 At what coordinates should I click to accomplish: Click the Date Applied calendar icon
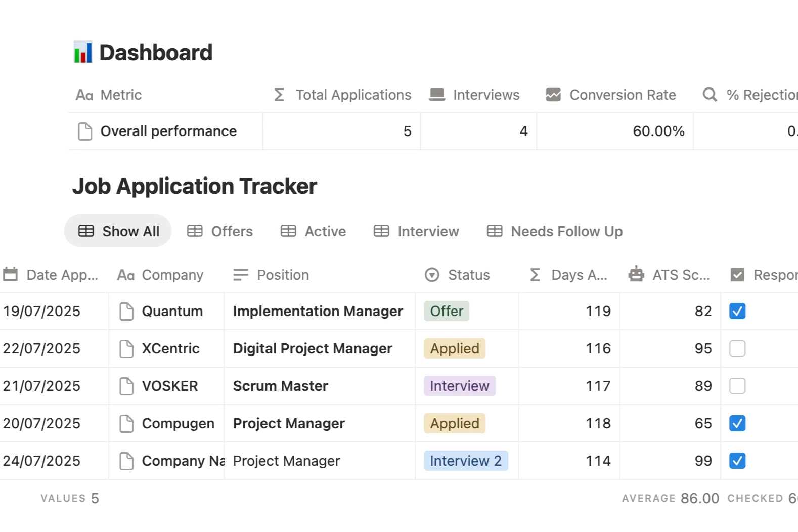tap(11, 275)
